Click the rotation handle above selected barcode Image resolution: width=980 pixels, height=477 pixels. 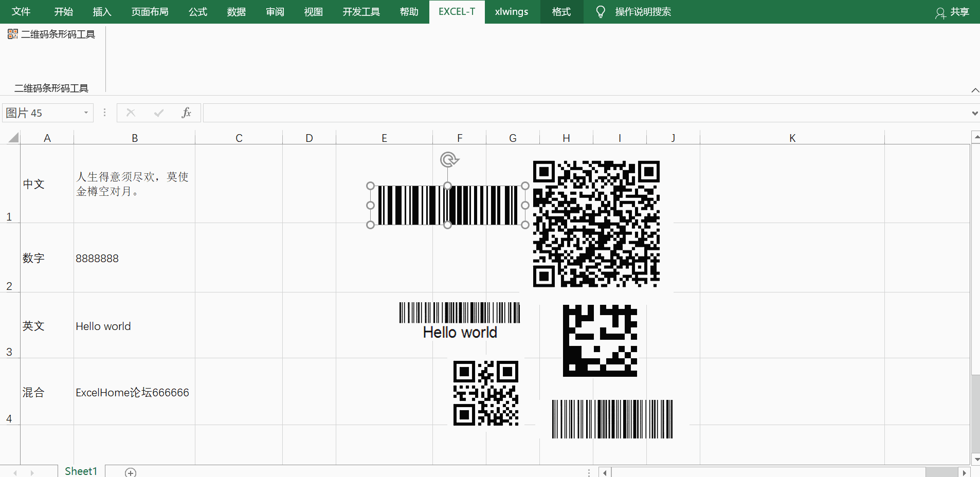(x=449, y=160)
